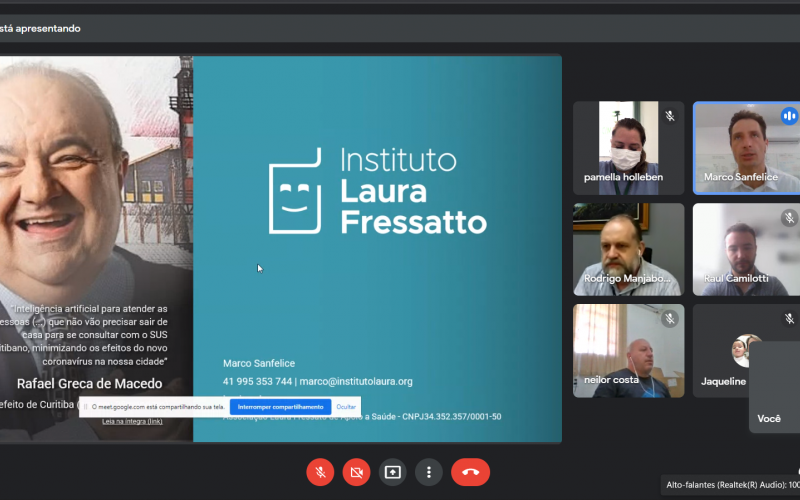This screenshot has width=800, height=500.
Task: Click the Ocultar link in sharing bar
Action: 346,407
